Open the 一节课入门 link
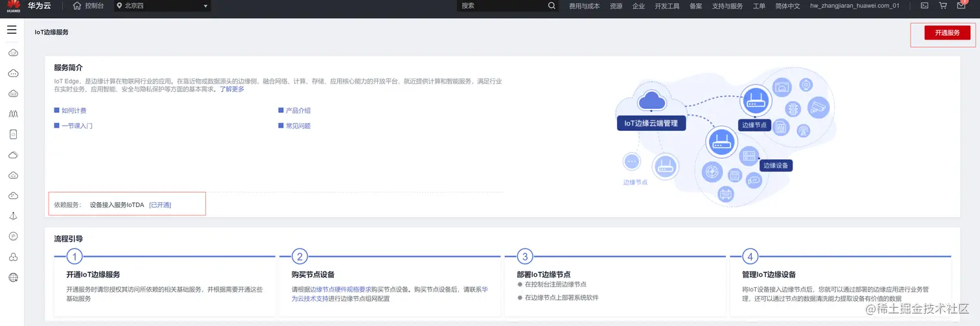 coord(77,126)
